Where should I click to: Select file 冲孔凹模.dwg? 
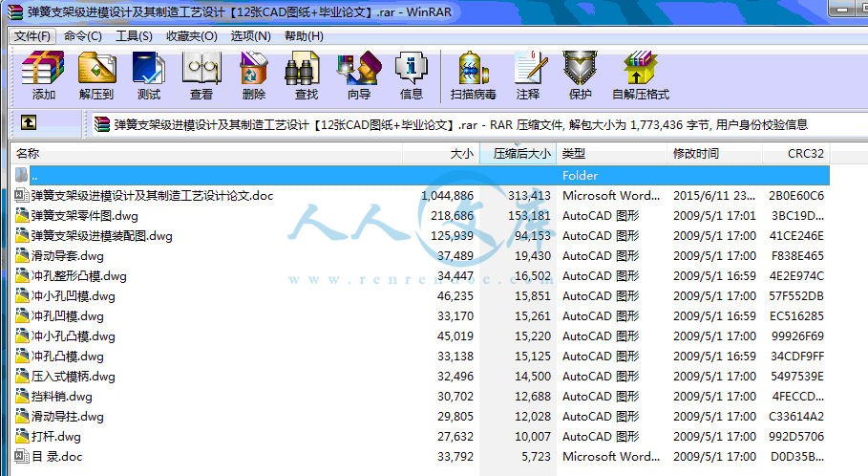pyautogui.click(x=68, y=316)
